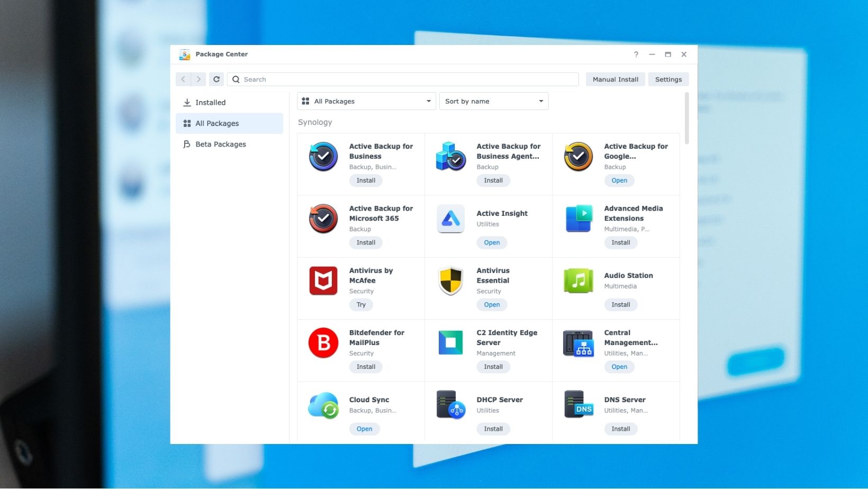Install Advanced Media Extensions
The image size is (868, 489).
coord(621,242)
